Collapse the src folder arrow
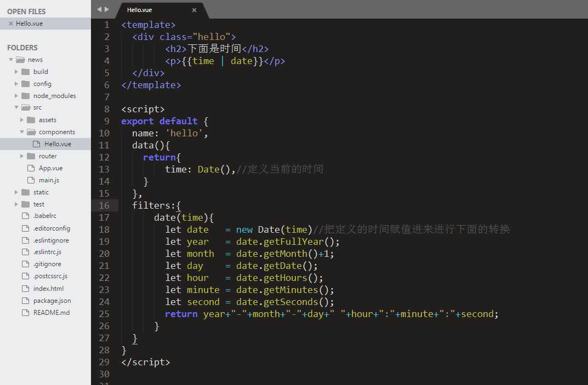This screenshot has width=588, height=385. pos(16,107)
